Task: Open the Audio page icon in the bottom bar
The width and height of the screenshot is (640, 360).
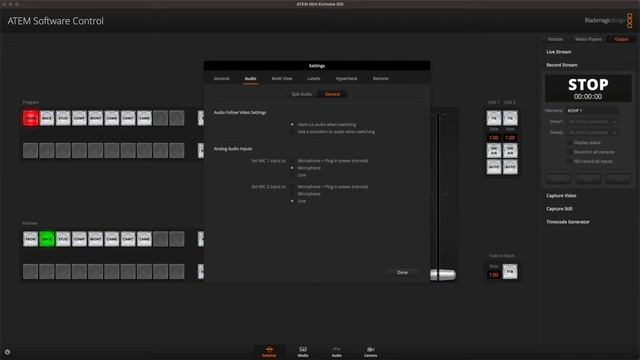Action: click(336, 351)
